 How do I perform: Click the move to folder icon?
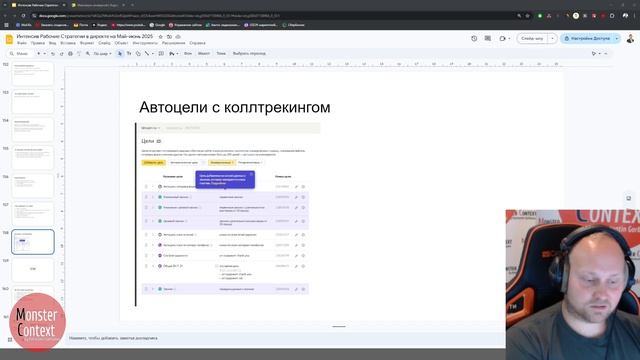point(169,37)
